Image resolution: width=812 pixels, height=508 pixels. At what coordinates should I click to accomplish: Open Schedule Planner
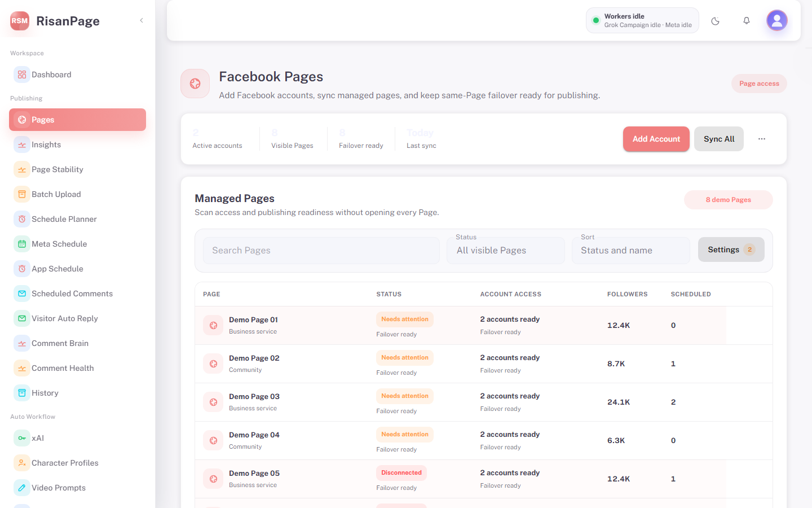point(77,219)
